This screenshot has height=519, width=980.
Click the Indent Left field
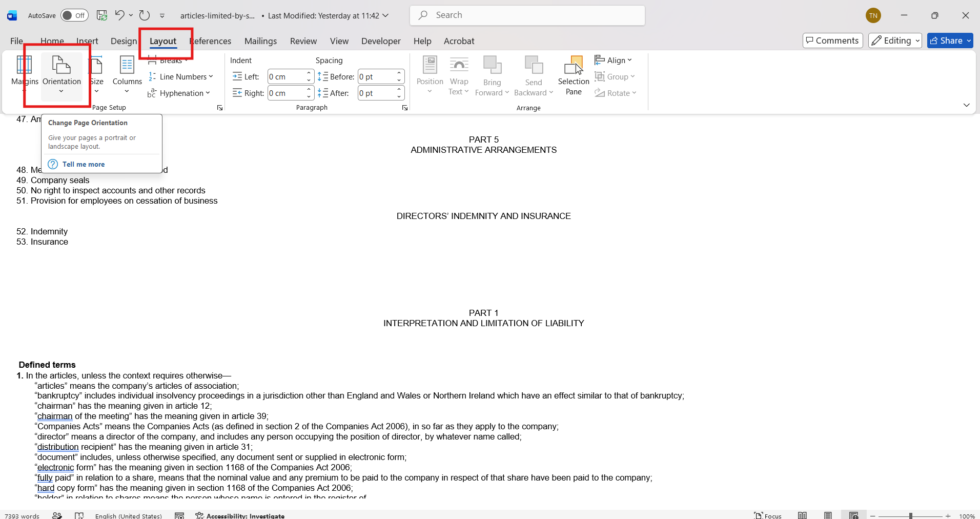[286, 77]
